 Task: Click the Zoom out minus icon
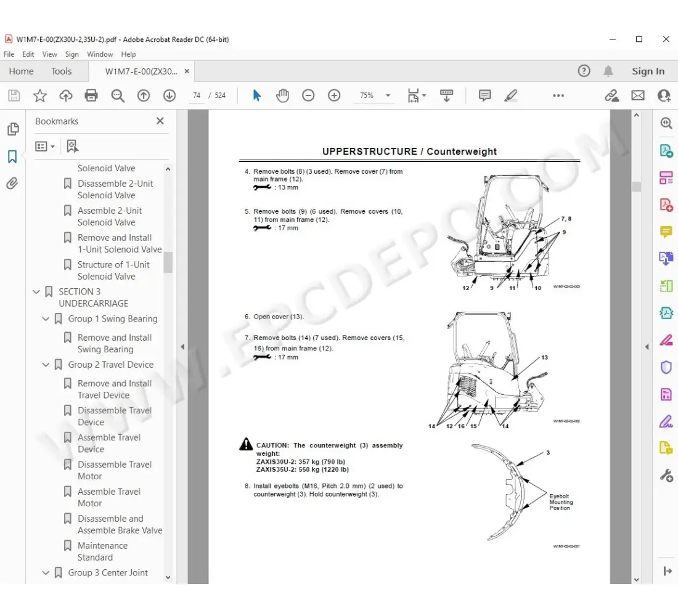coord(308,95)
